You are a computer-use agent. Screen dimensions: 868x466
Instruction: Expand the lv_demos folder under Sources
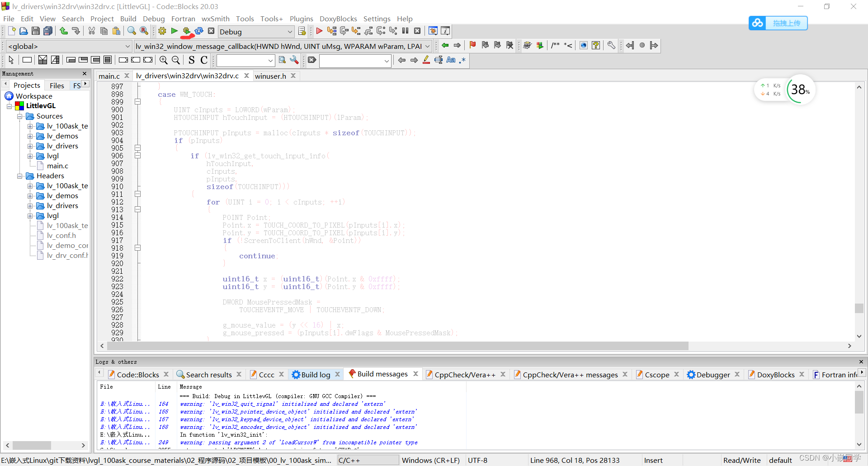[x=30, y=136]
